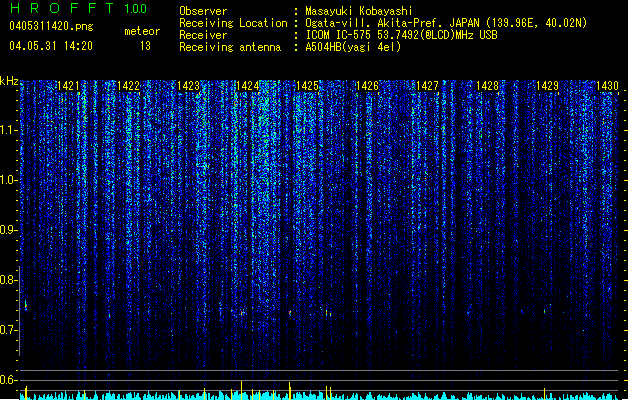Click the 1429 time marker
The width and height of the screenshot is (629, 400).
pyautogui.click(x=548, y=86)
